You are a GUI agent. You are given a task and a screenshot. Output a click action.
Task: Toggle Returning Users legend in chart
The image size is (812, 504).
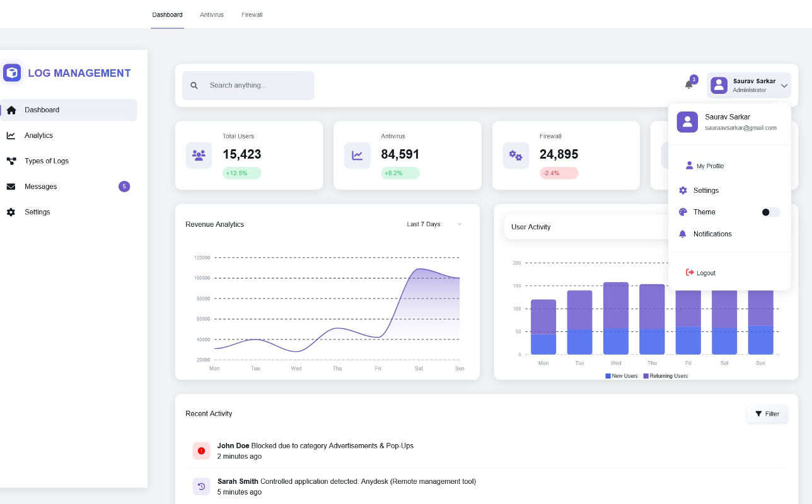664,376
